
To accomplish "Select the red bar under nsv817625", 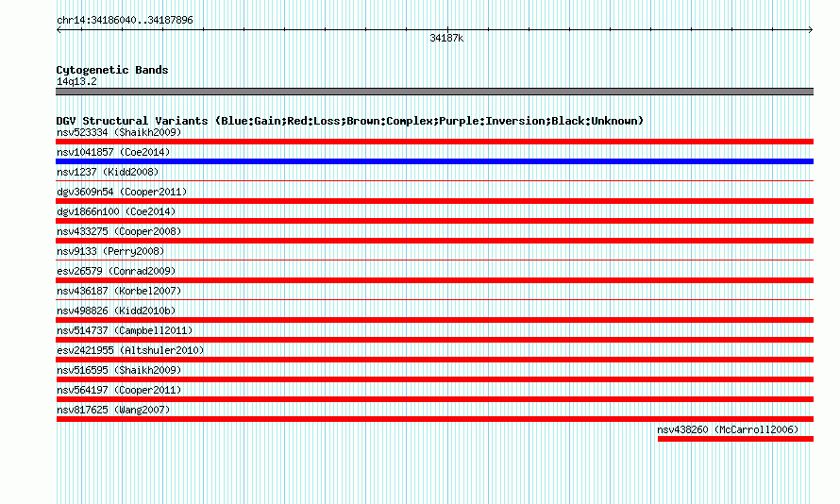I will click(434, 419).
